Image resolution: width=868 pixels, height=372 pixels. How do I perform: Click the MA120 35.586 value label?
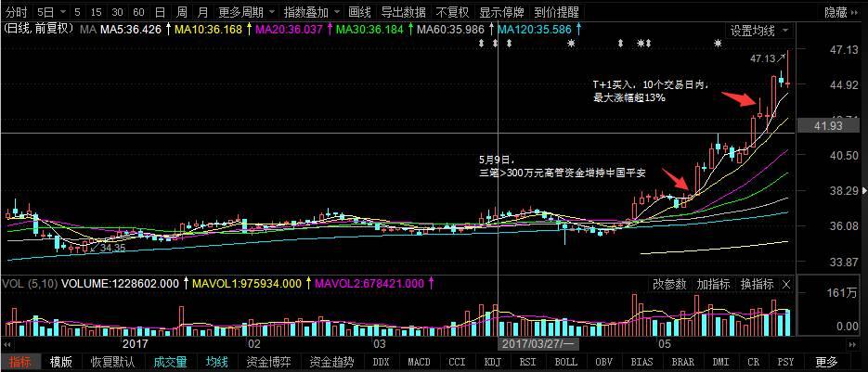coord(534,30)
